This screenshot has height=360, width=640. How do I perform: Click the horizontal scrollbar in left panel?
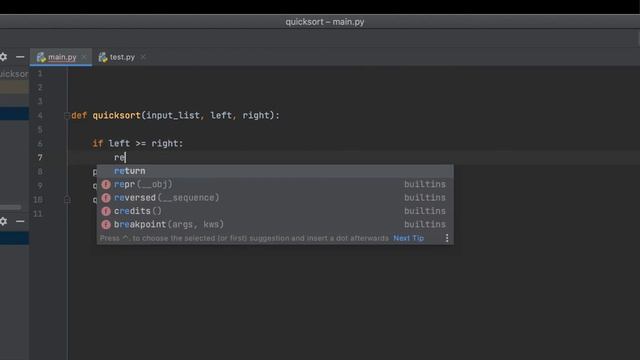tap(11, 207)
